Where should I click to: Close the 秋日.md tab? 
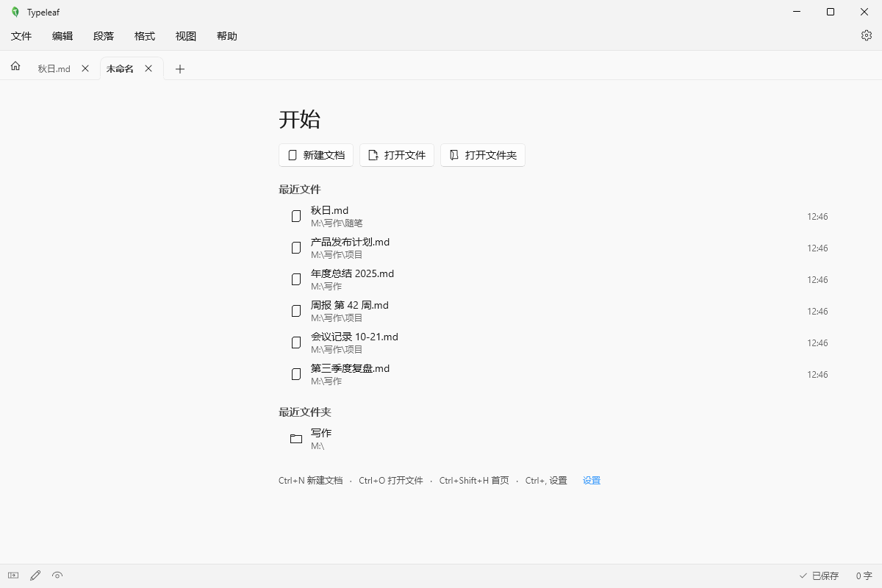coord(85,68)
